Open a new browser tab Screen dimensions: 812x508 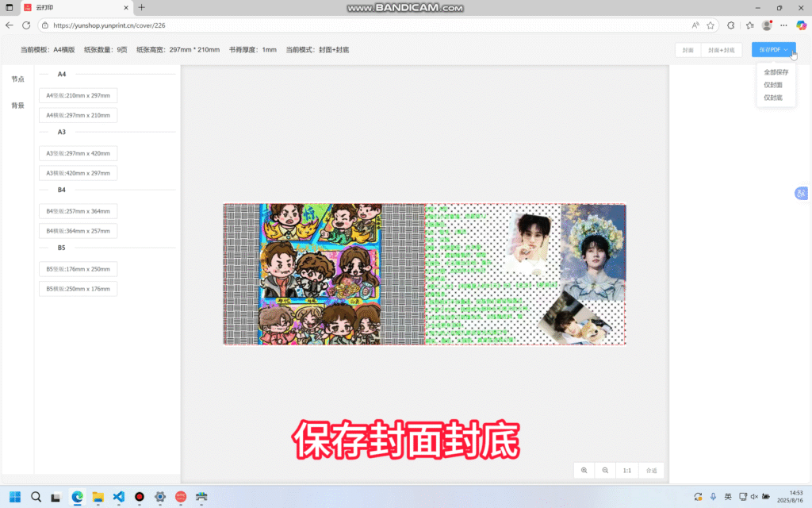(x=141, y=8)
